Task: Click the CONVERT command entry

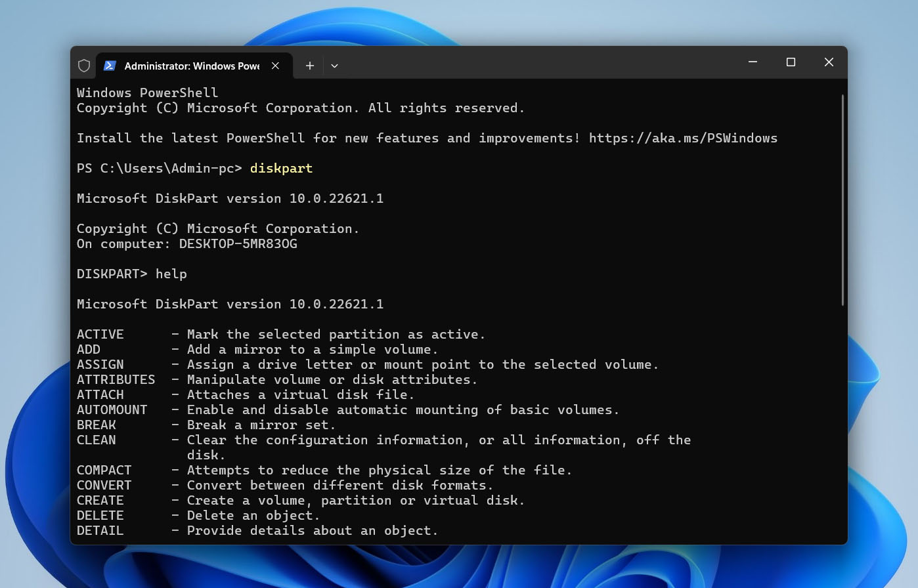Action: pos(104,485)
